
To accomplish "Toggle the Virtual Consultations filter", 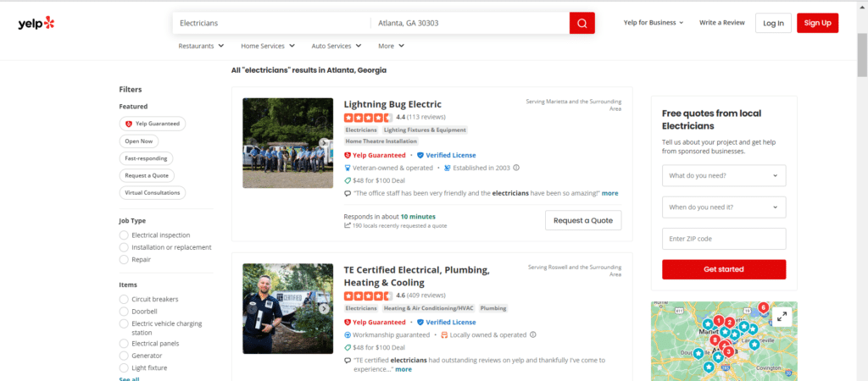I will (x=153, y=193).
